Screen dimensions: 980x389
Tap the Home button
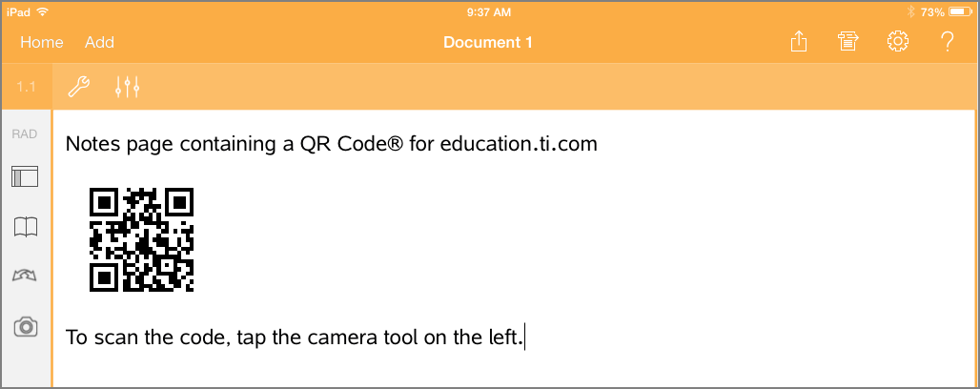click(x=42, y=42)
